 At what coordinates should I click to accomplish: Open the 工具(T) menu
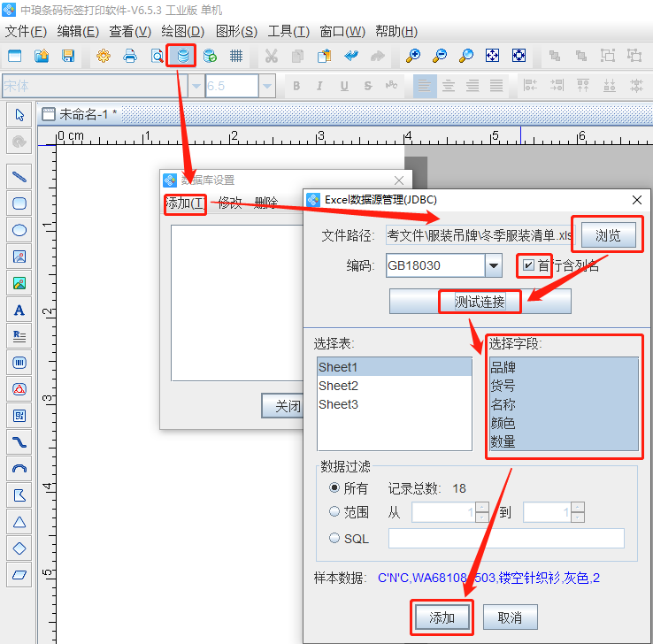click(288, 31)
